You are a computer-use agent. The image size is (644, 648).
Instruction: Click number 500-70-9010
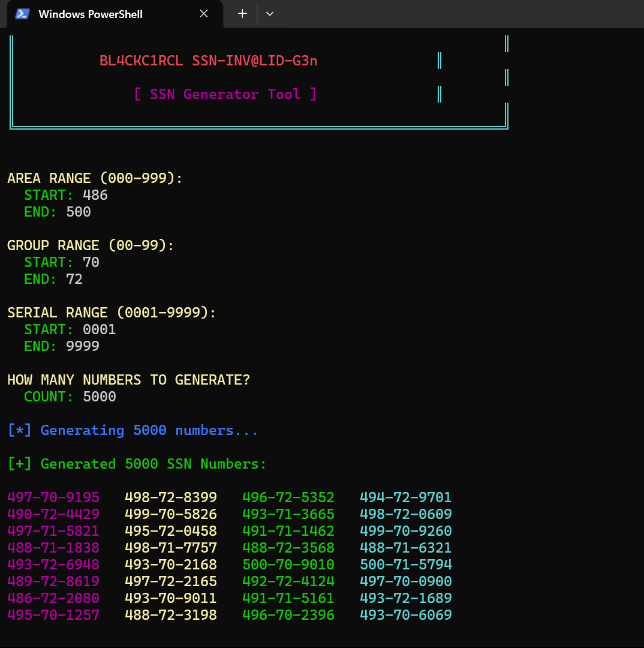288,565
